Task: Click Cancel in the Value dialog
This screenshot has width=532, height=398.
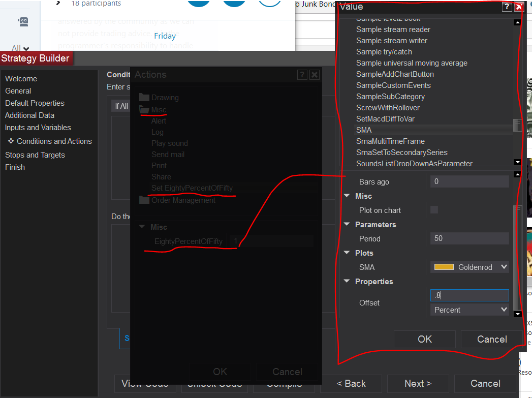Action: point(492,340)
